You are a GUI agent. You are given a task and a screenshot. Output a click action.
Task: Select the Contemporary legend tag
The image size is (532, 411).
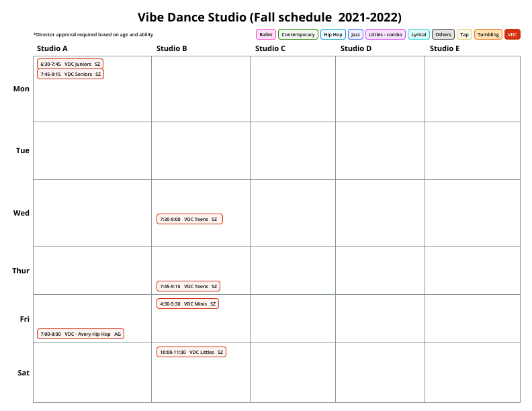tap(298, 34)
